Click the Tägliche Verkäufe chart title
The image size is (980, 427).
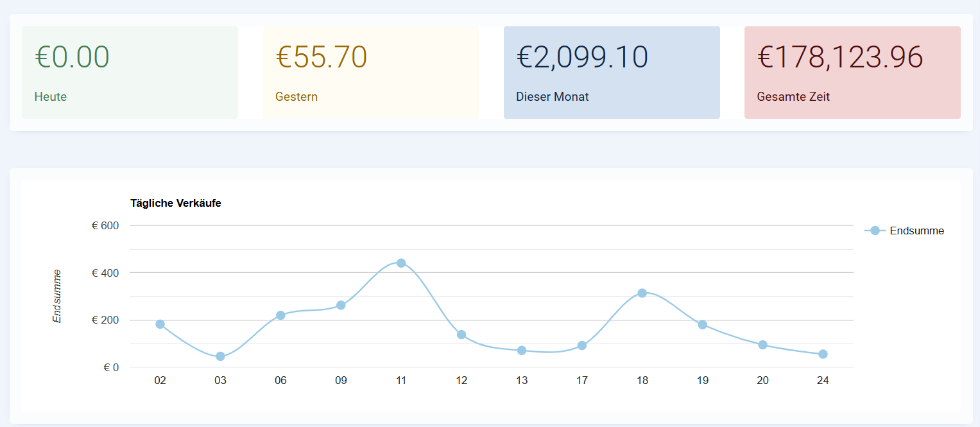point(175,204)
